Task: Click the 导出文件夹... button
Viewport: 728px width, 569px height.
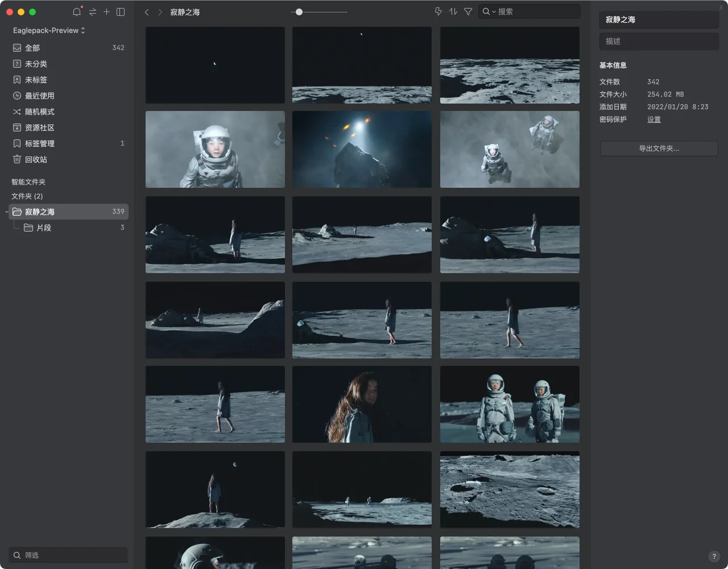Action: pos(659,149)
